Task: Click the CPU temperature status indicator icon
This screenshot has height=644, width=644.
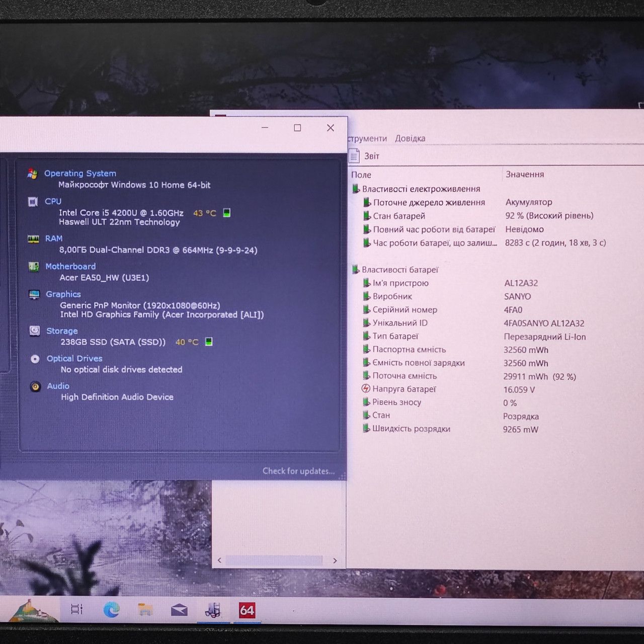Action: (x=227, y=213)
